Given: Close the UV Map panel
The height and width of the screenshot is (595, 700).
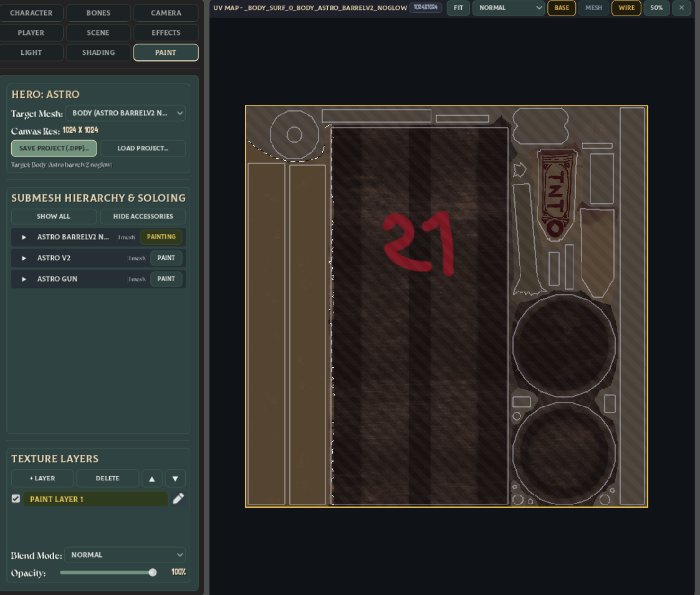Looking at the screenshot, I should (x=681, y=7).
